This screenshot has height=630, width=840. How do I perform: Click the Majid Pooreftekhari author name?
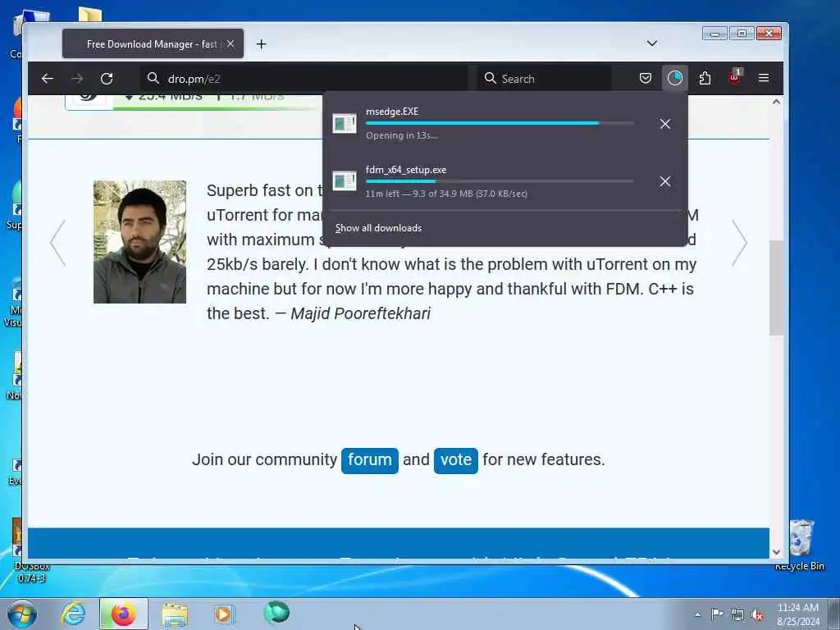tap(361, 313)
